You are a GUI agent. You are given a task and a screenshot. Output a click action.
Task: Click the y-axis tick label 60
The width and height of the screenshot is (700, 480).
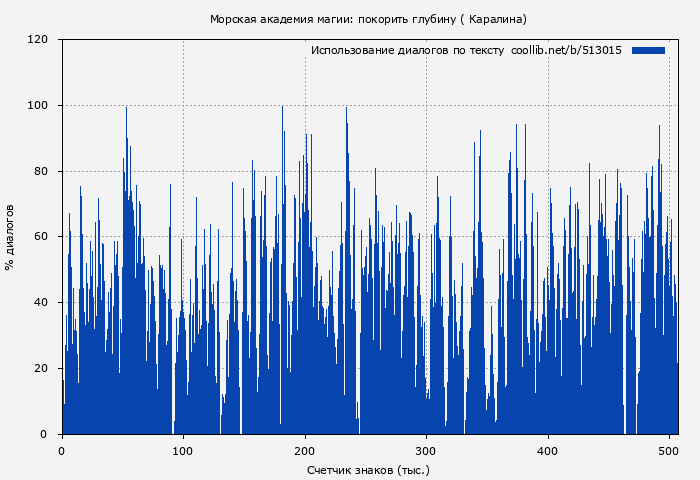pyautogui.click(x=41, y=237)
